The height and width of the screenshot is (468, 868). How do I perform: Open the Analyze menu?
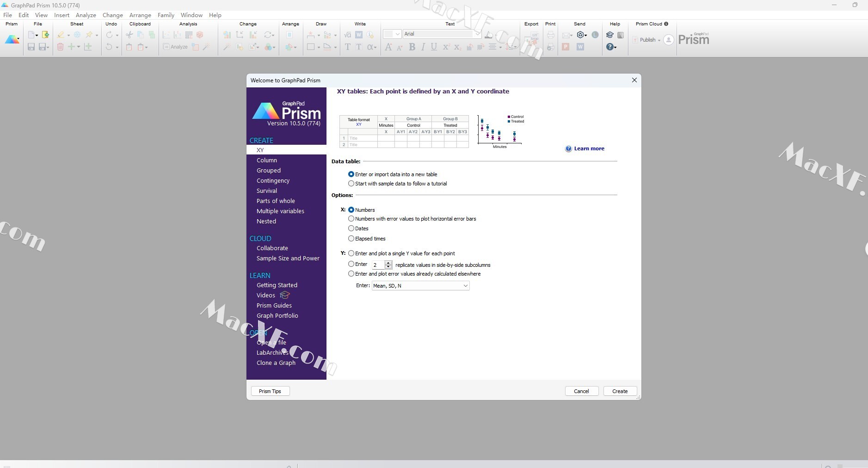click(86, 15)
